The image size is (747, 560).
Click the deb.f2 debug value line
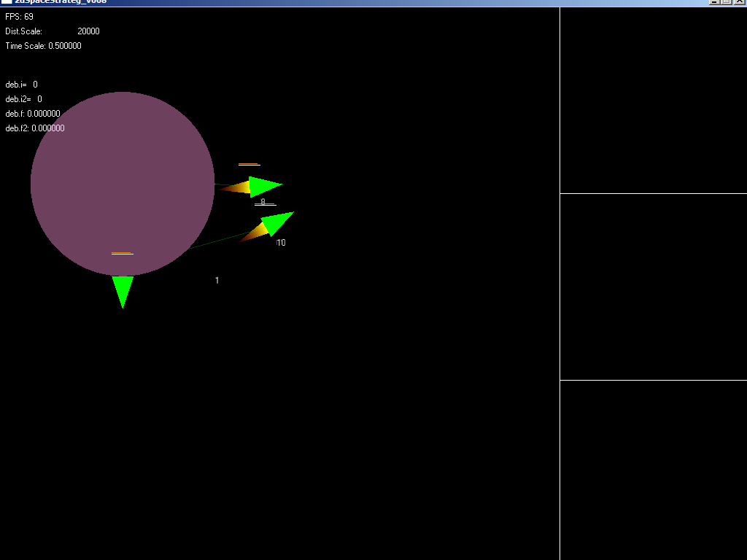(35, 128)
